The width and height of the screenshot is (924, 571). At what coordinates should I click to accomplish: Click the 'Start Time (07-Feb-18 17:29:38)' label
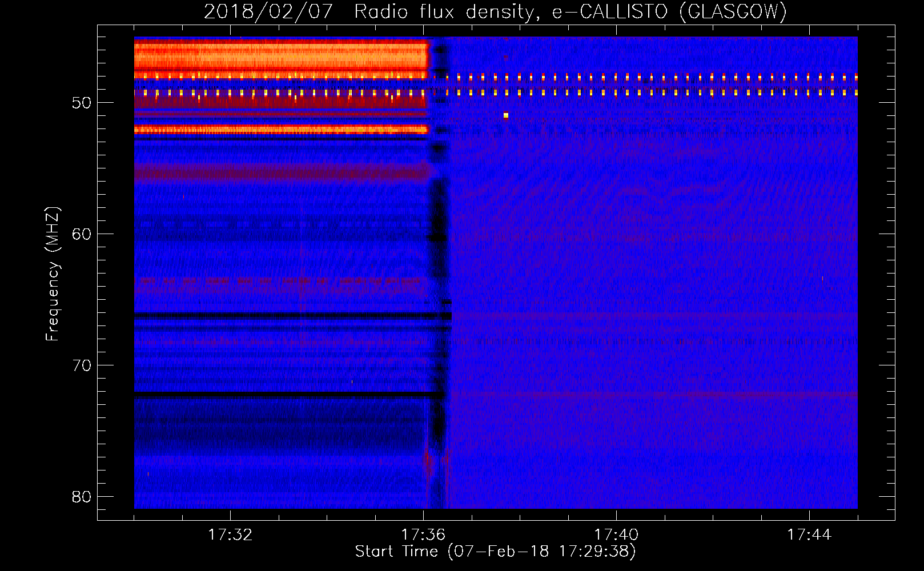495,552
